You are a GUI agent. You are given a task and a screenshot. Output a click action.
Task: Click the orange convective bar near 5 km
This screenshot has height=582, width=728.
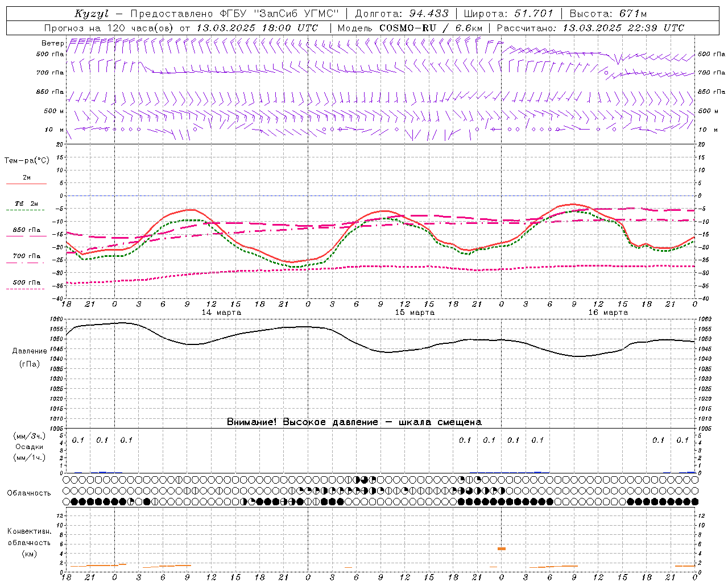coord(502,548)
